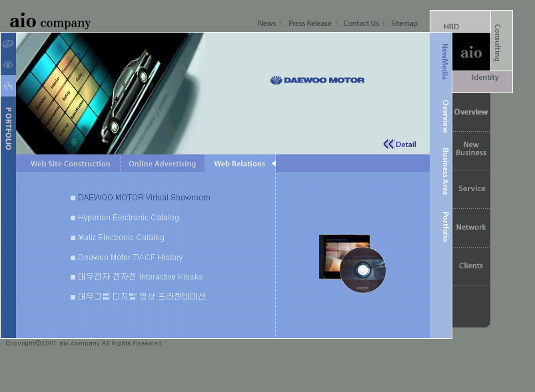Open Deawoo Motor TV-CF History item
This screenshot has height=392, width=535.
(x=131, y=258)
